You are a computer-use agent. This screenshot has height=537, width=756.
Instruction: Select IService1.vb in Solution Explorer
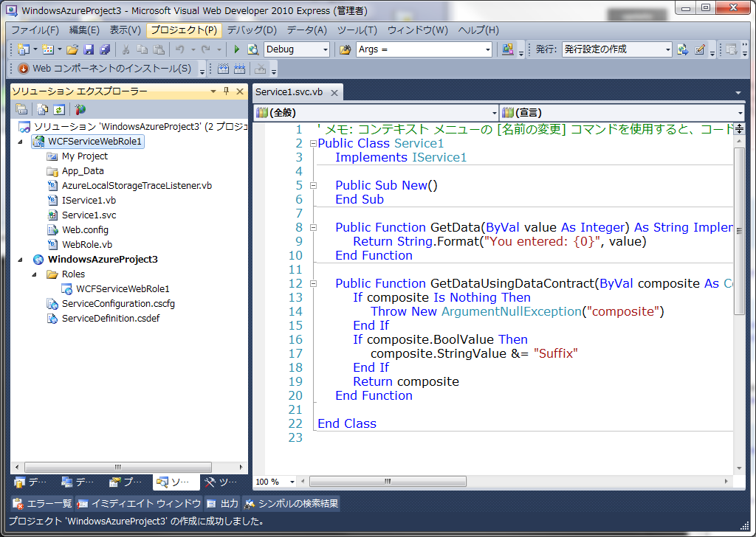89,201
